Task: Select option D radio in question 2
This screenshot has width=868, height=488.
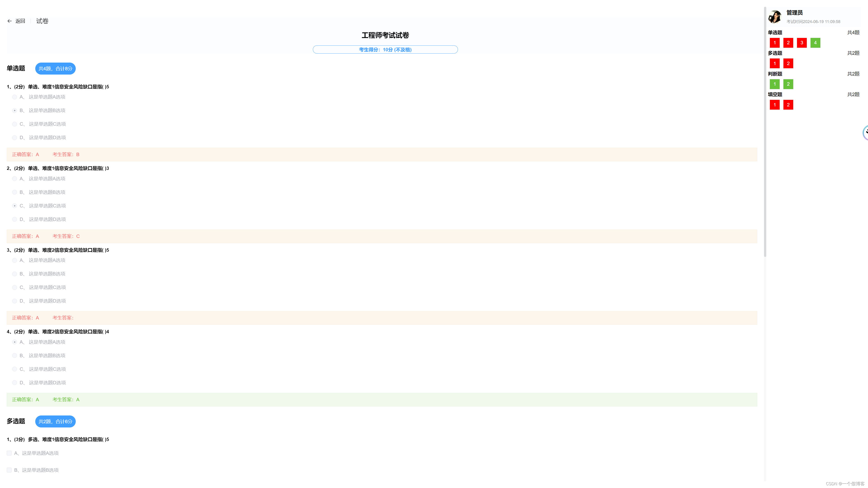Action: click(14, 219)
